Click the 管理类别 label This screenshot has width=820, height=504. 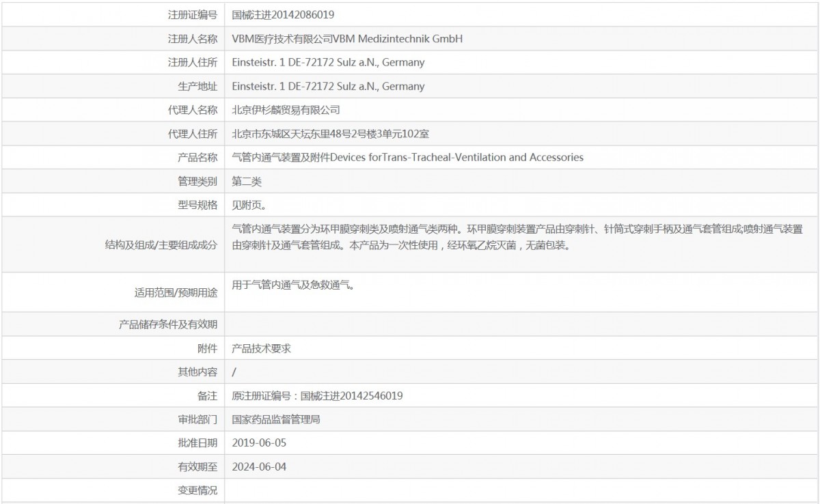[x=197, y=181]
